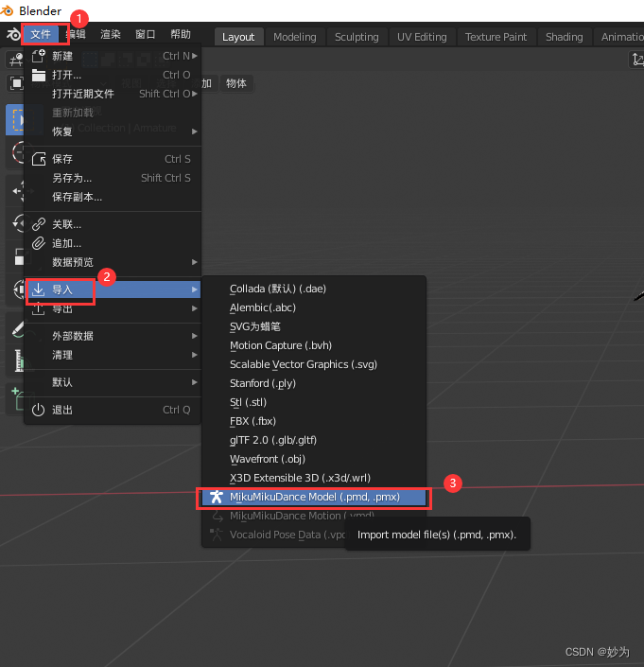Import glTF 2.0 (.glb/.gltf) file
Image resolution: width=644 pixels, height=667 pixels.
click(x=314, y=440)
